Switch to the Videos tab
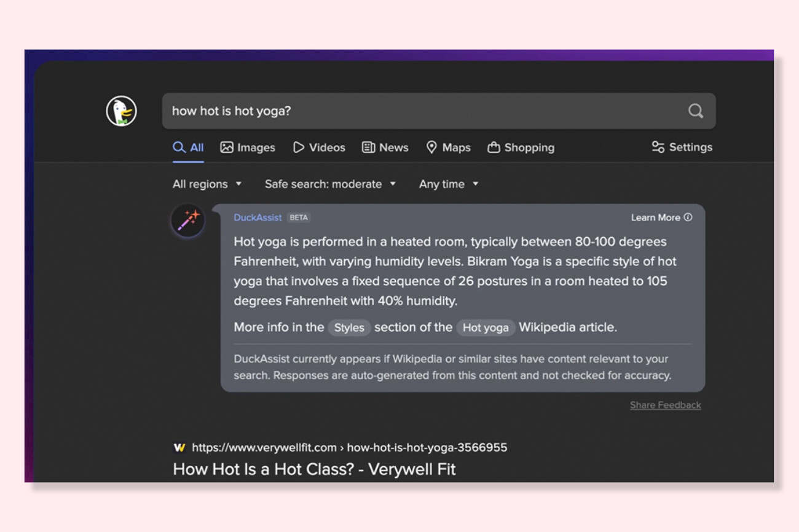Image resolution: width=799 pixels, height=532 pixels. pyautogui.click(x=319, y=147)
